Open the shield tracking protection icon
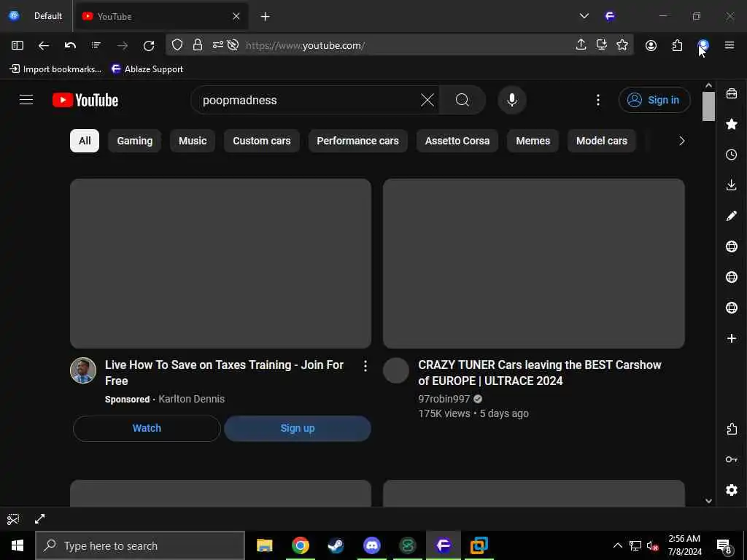 177,44
